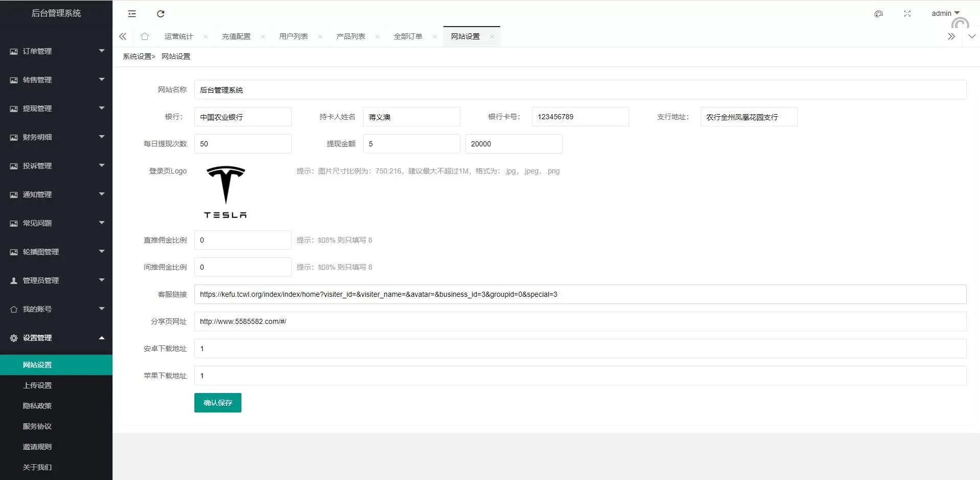Image resolution: width=980 pixels, height=480 pixels.
Task: Switch to the 全部订单 tab
Action: (408, 36)
